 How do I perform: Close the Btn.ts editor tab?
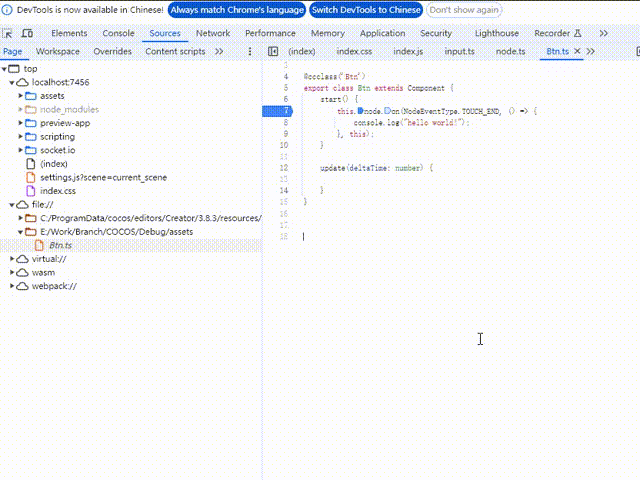(577, 51)
